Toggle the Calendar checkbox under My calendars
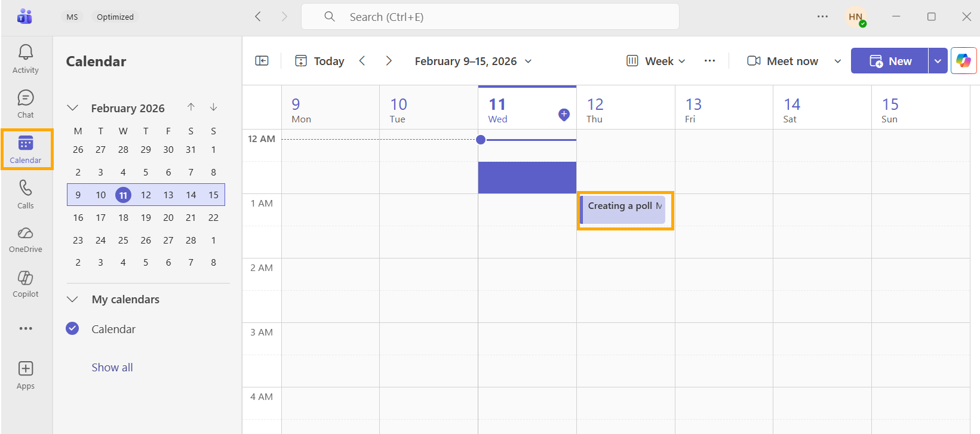Viewport: 980px width, 434px height. click(72, 328)
